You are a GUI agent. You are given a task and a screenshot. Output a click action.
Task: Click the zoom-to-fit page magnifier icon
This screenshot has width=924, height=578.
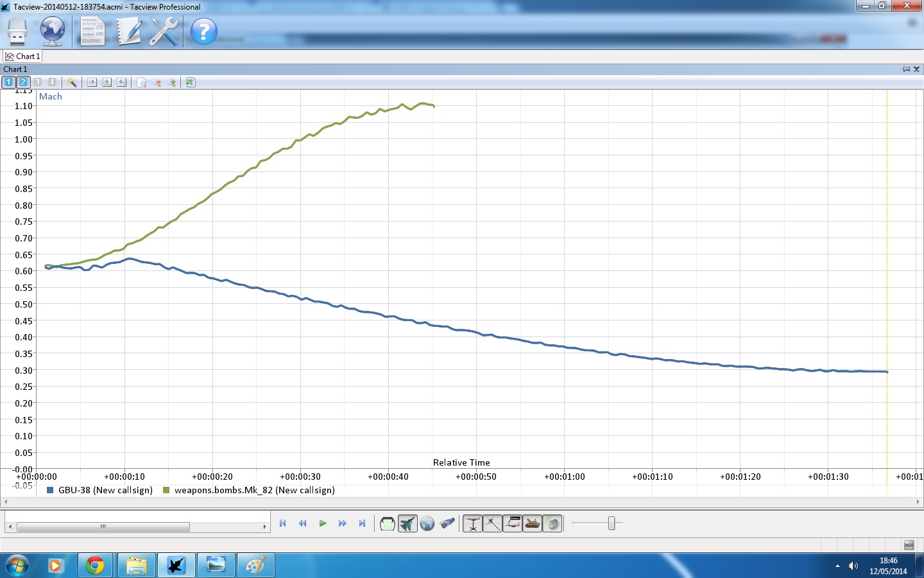142,82
